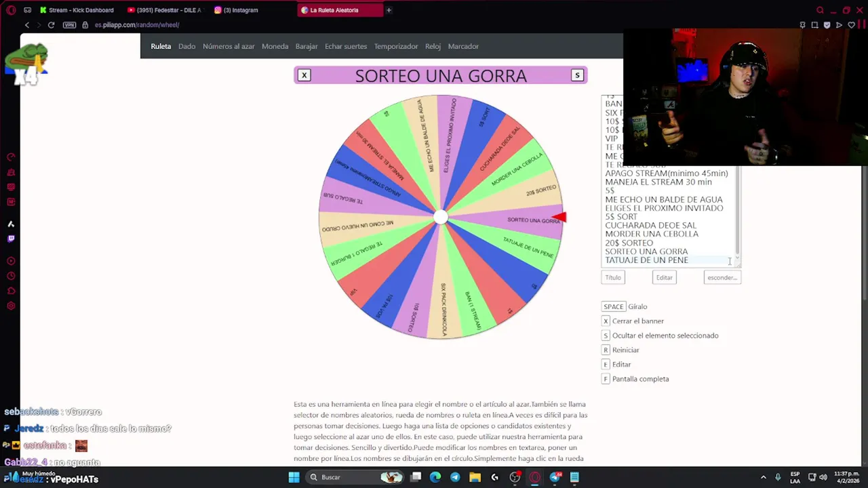
Task: Open the Barajar tool
Action: (x=307, y=46)
